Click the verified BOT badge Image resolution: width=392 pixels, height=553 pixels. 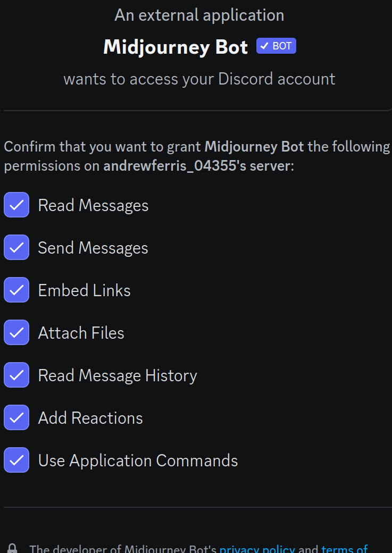tap(276, 46)
